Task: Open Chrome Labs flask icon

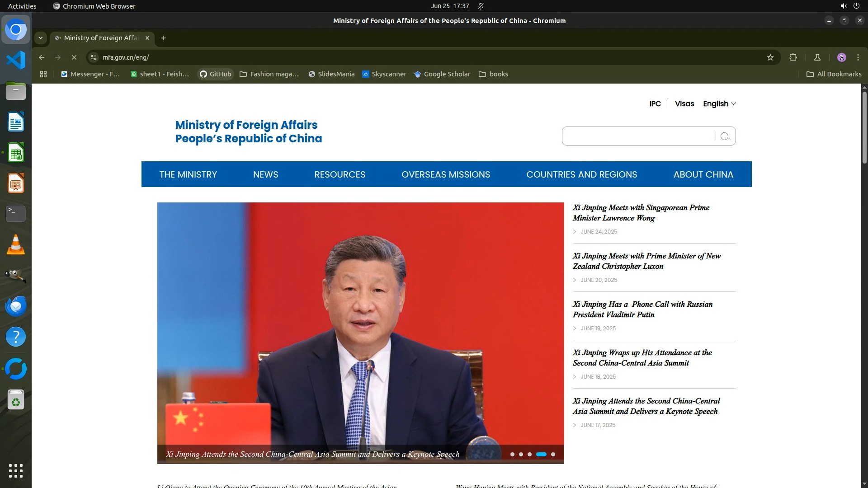Action: [817, 57]
